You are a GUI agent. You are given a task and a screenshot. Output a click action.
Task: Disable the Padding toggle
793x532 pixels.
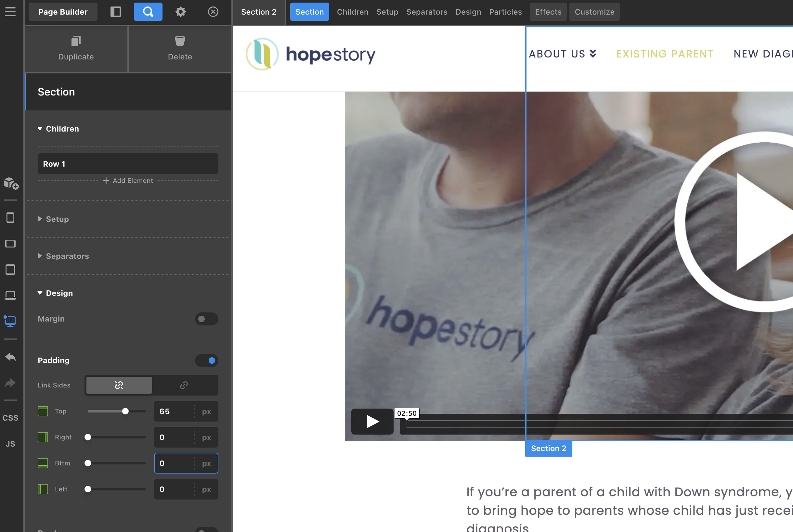coord(206,360)
